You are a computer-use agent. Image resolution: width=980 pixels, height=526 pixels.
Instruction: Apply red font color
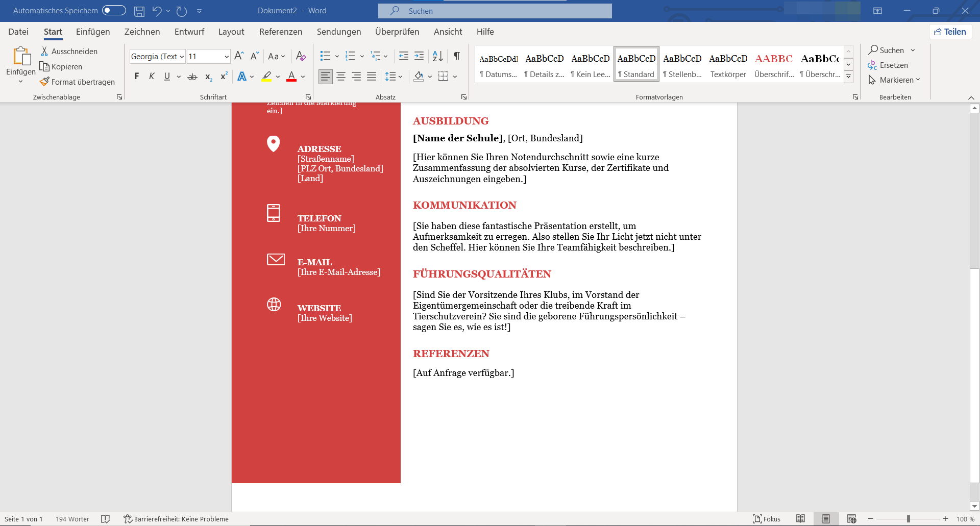[x=291, y=77]
